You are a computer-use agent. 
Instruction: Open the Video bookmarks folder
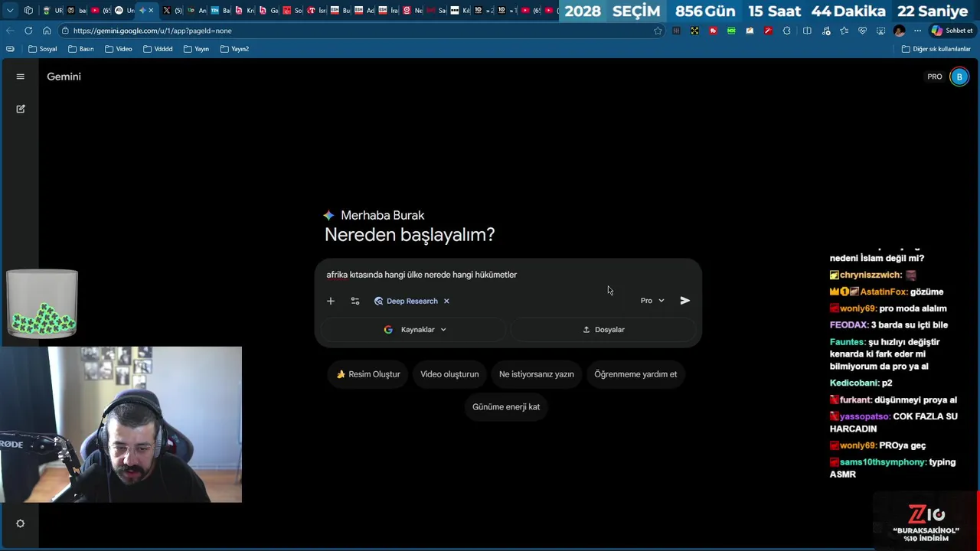(118, 49)
